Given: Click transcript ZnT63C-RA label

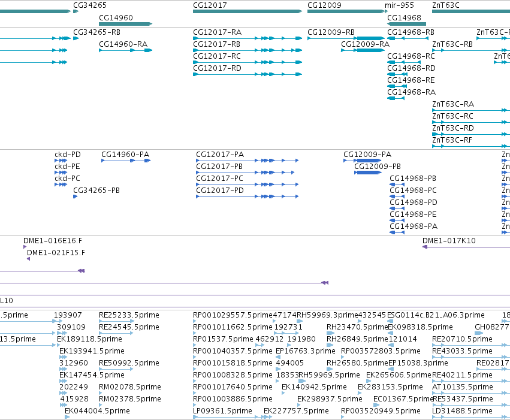Looking at the screenshot, I should coord(453,104).
